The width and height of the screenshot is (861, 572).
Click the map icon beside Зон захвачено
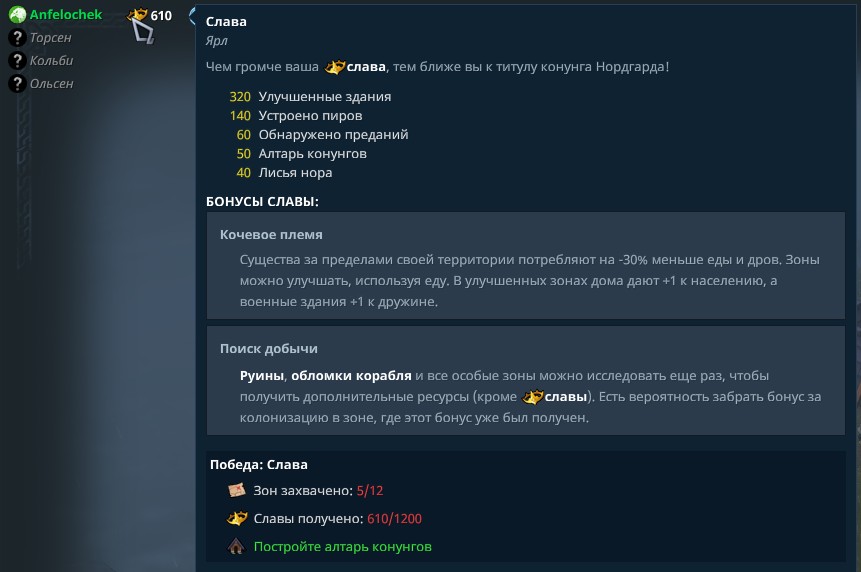[237, 490]
